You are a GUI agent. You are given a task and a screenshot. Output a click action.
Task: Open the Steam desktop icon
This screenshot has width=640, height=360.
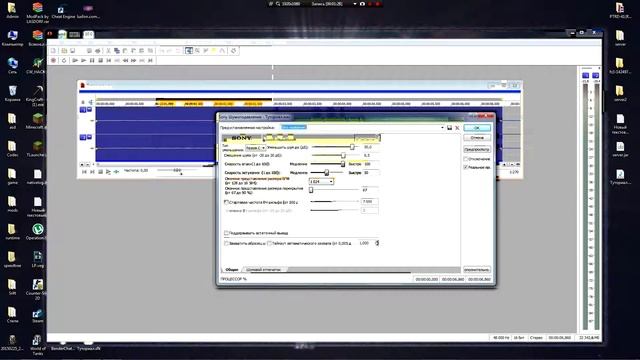click(x=38, y=316)
